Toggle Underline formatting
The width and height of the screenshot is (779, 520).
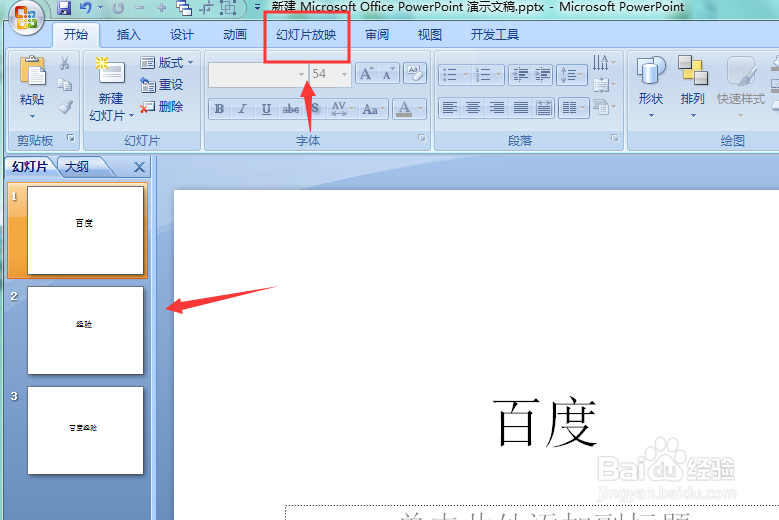point(266,109)
